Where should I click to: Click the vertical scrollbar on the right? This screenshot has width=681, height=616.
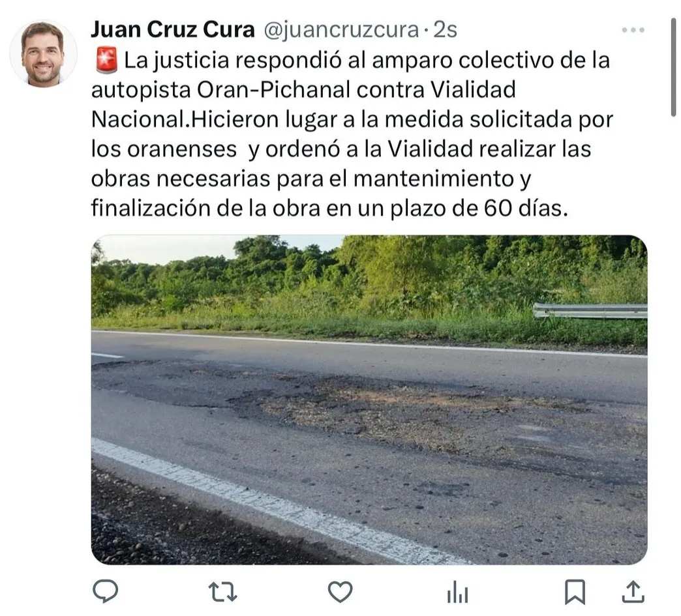674,67
